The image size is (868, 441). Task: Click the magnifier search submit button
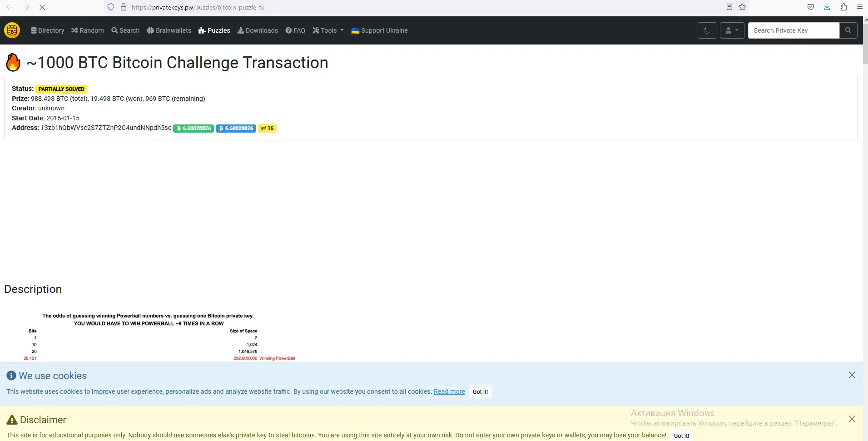[848, 30]
